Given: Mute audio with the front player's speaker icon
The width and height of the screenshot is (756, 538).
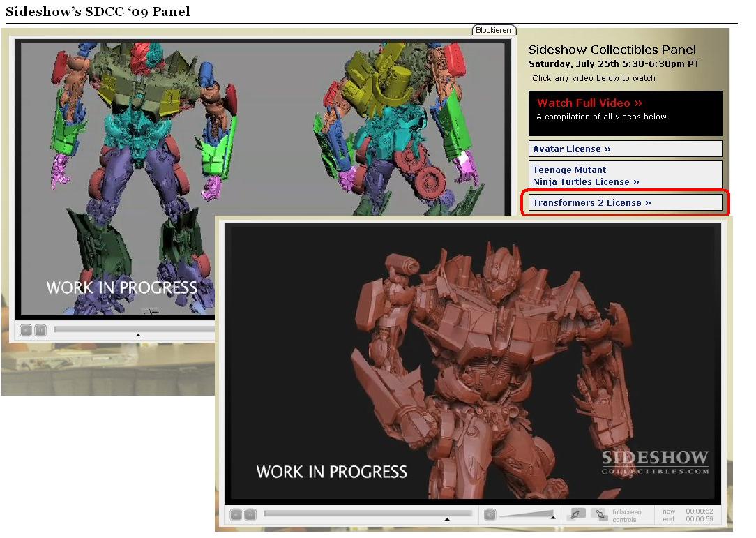Looking at the screenshot, I should click(x=490, y=514).
